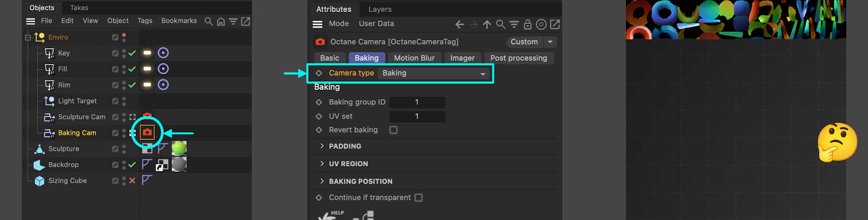Click the Octane camera tag on Baking Cam
The height and width of the screenshot is (220, 868).
[x=147, y=132]
